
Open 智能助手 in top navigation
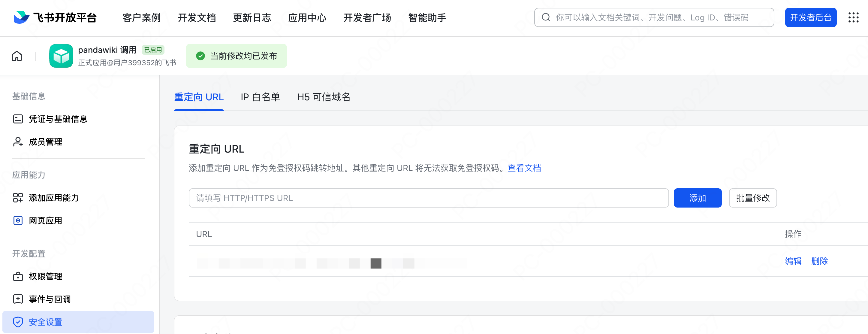tap(427, 17)
